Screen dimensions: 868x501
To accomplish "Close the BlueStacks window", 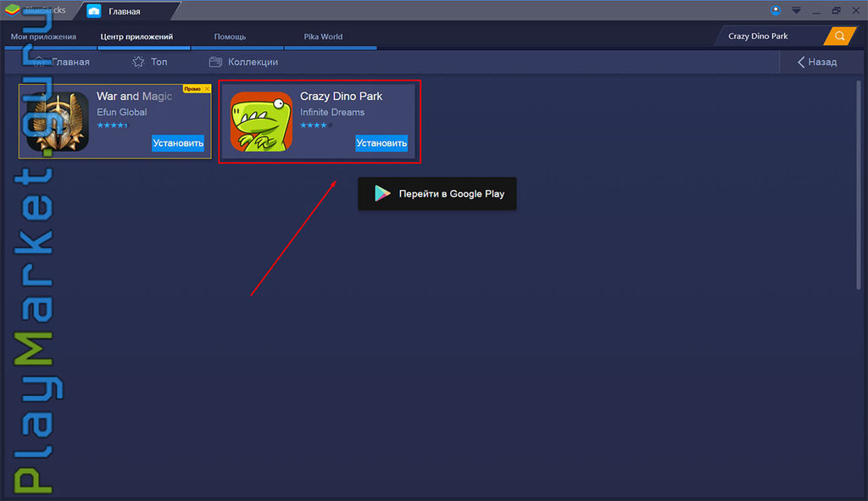I will pos(855,10).
